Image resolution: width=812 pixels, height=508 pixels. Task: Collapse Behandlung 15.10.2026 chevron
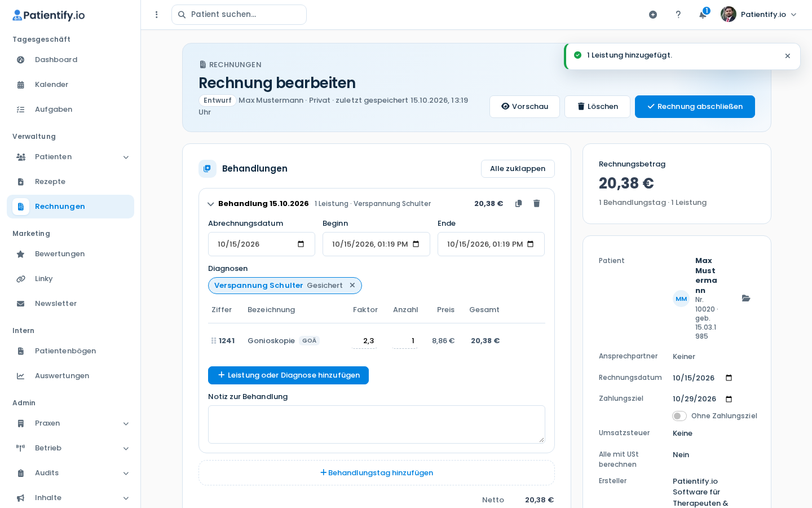(211, 204)
